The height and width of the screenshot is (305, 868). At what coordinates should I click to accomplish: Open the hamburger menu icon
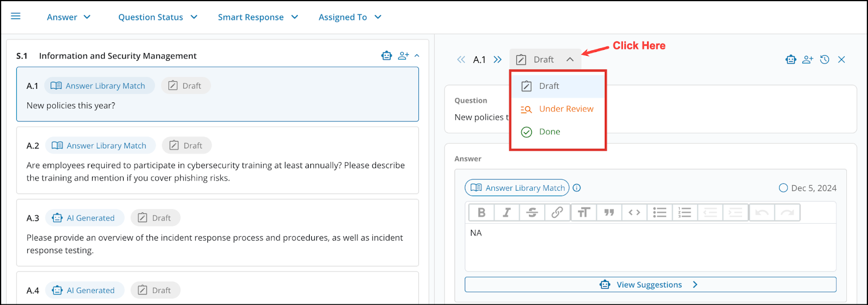(16, 16)
